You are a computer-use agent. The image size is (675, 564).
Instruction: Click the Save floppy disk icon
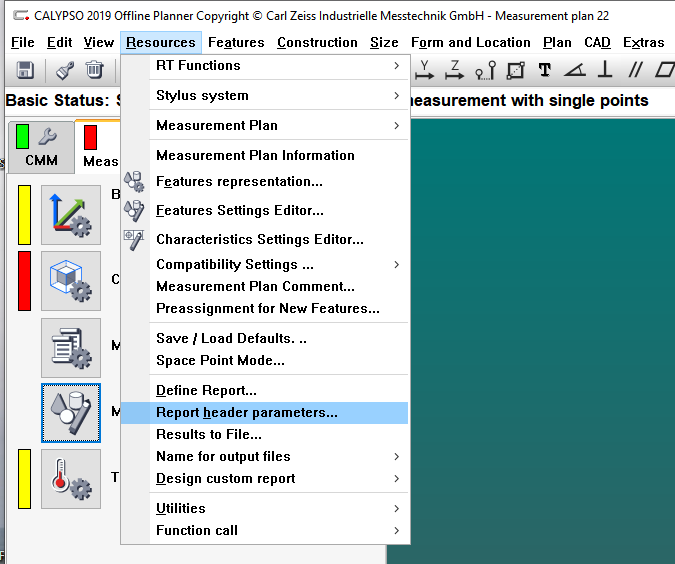(25, 70)
